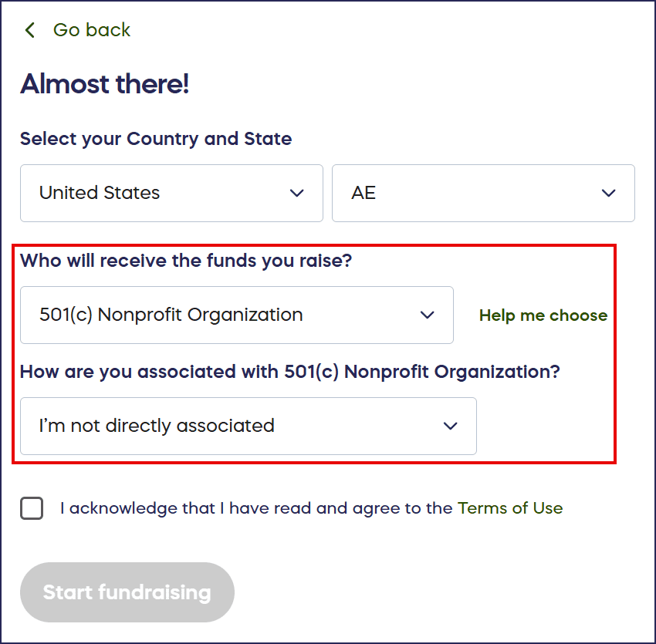The height and width of the screenshot is (644, 656).
Task: Click the Select your Country and State label
Action: (x=156, y=139)
